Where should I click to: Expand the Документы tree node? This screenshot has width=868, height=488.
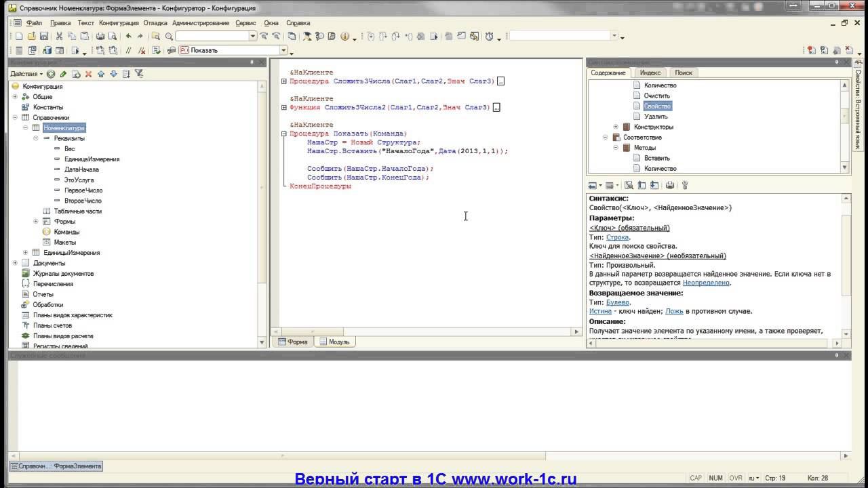tap(15, 263)
